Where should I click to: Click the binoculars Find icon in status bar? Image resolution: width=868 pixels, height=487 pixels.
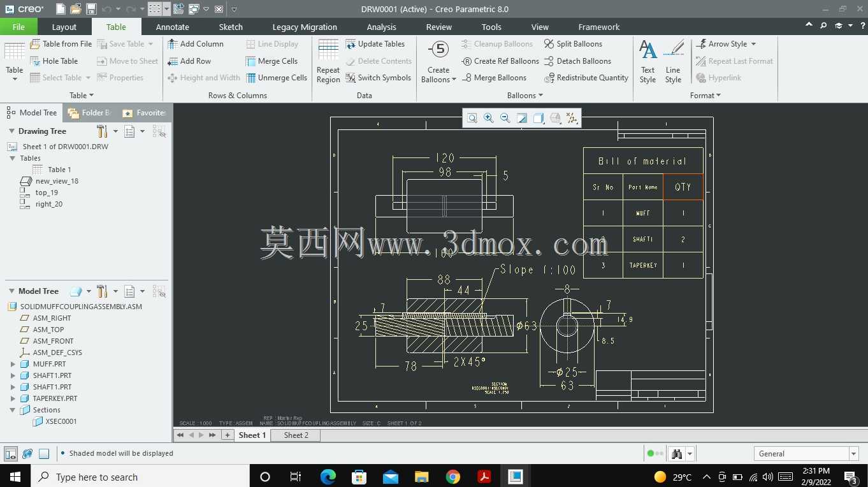point(677,454)
